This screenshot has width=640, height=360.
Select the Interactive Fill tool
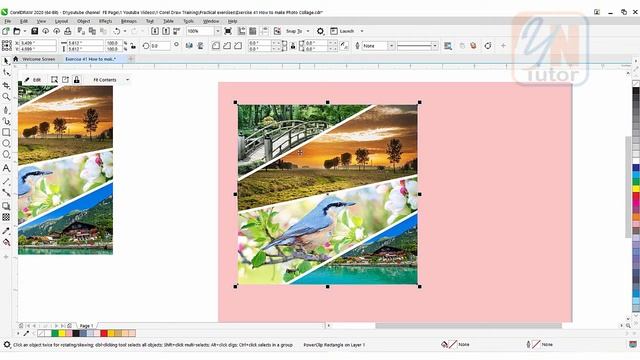(x=6, y=242)
